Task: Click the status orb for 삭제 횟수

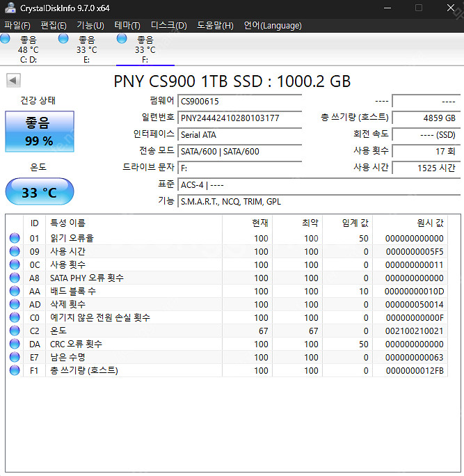Action: click(x=15, y=304)
